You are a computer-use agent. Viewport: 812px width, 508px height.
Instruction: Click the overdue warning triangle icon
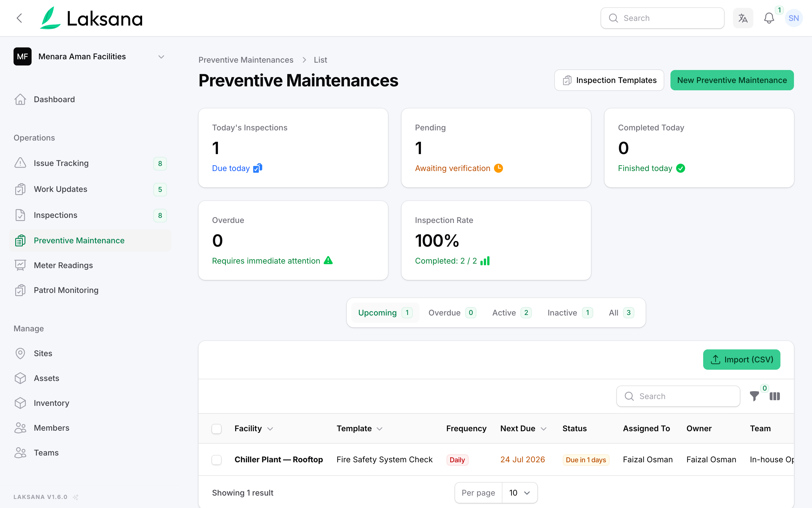[x=328, y=260]
